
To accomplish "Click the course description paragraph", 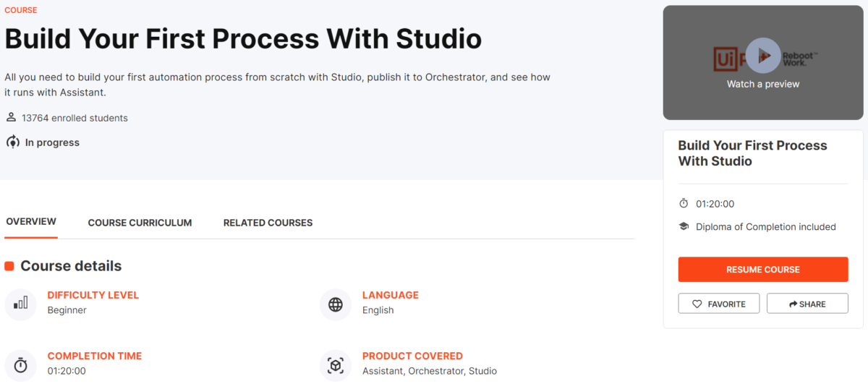I will pyautogui.click(x=278, y=85).
